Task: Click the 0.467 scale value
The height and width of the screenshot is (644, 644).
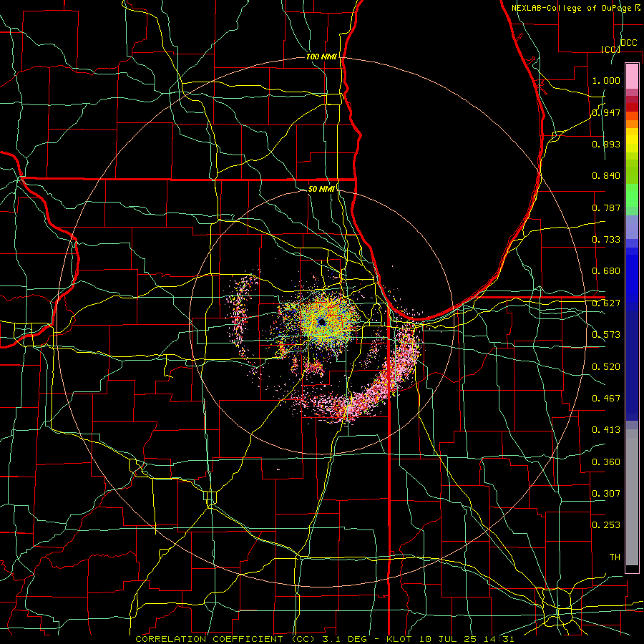Action: (606, 399)
